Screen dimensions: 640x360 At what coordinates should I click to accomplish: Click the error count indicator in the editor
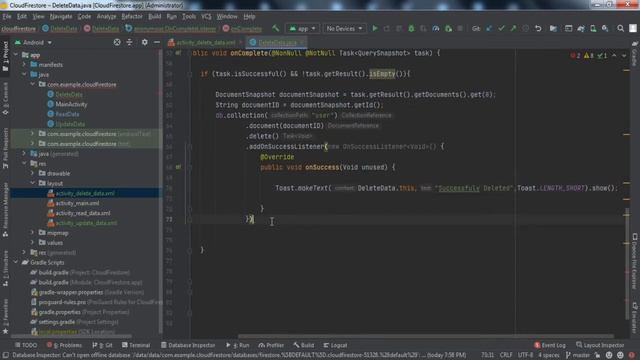[575, 56]
